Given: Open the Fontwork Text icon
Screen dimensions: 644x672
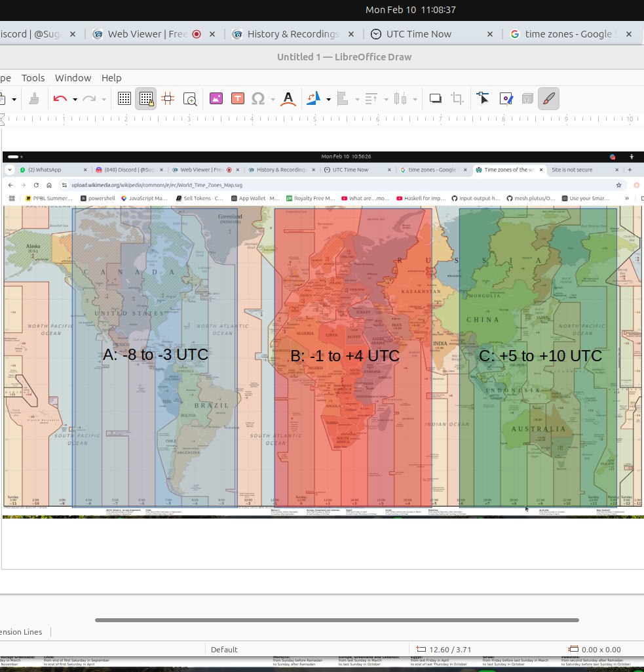Looking at the screenshot, I should coord(289,99).
